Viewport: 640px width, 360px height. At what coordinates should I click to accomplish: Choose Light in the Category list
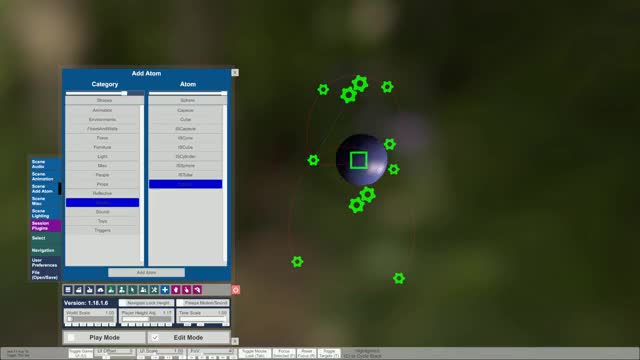tap(102, 156)
